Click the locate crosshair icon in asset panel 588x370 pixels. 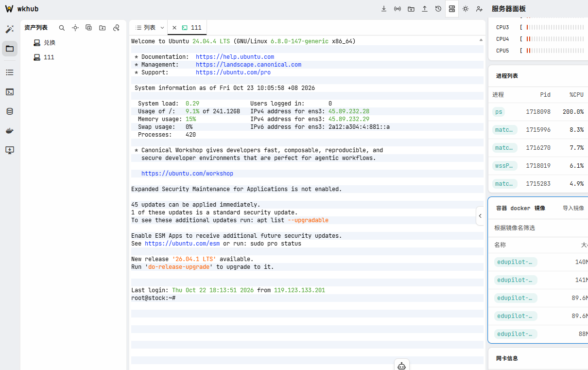75,28
